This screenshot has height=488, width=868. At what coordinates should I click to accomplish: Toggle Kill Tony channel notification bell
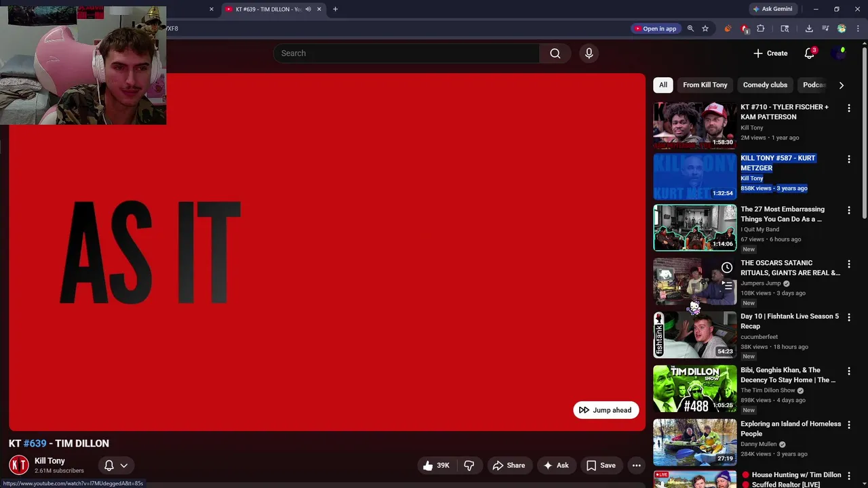tap(108, 466)
